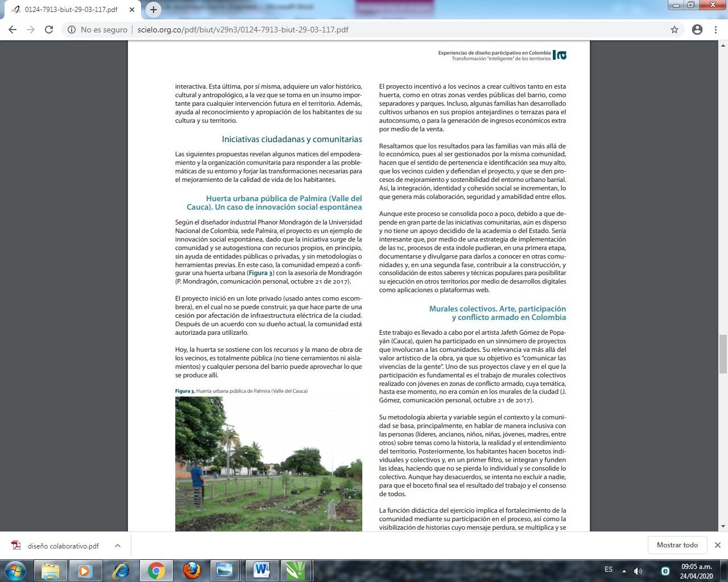Open site info 'No es seguro' indicator

[x=97, y=30]
